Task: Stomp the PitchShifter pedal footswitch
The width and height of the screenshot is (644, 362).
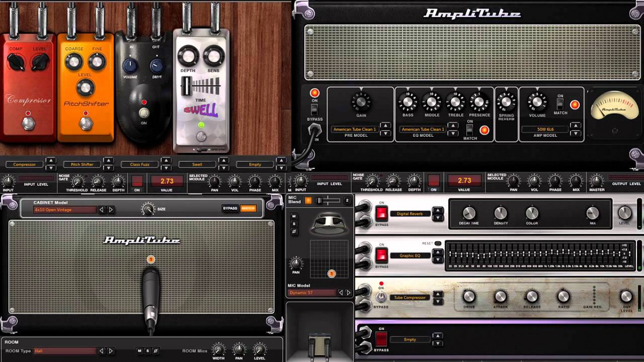Action: point(85,123)
